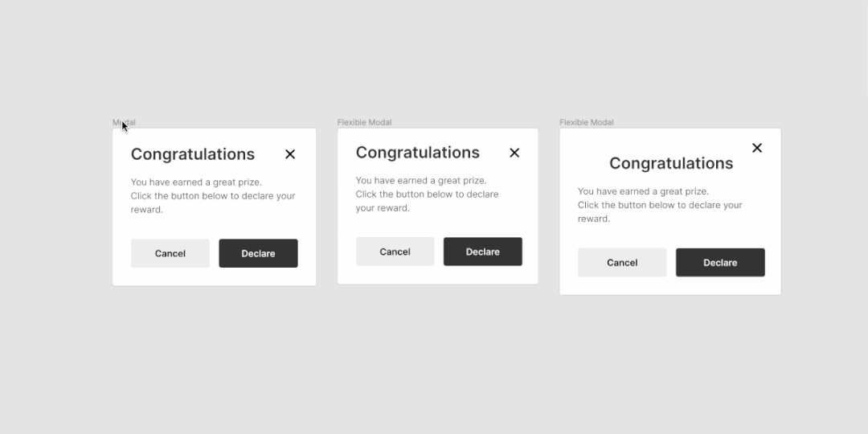868x434 pixels.
Task: Click Cancel in the left Modal
Action: [x=170, y=253]
